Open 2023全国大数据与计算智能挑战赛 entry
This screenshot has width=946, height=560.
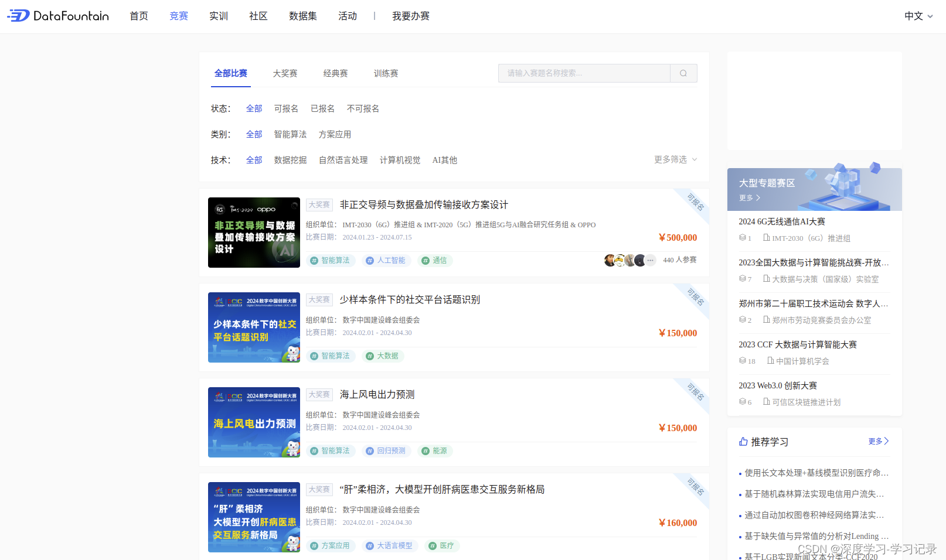(814, 262)
